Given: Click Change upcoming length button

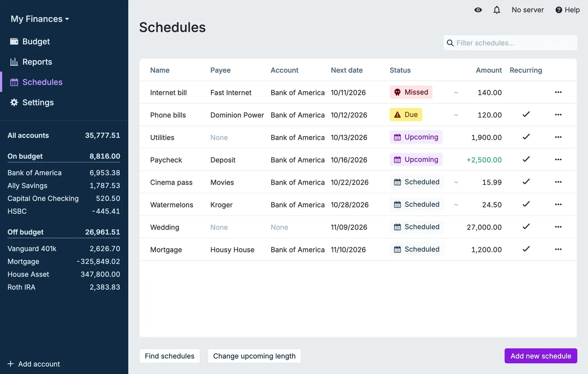Looking at the screenshot, I should click(x=254, y=356).
